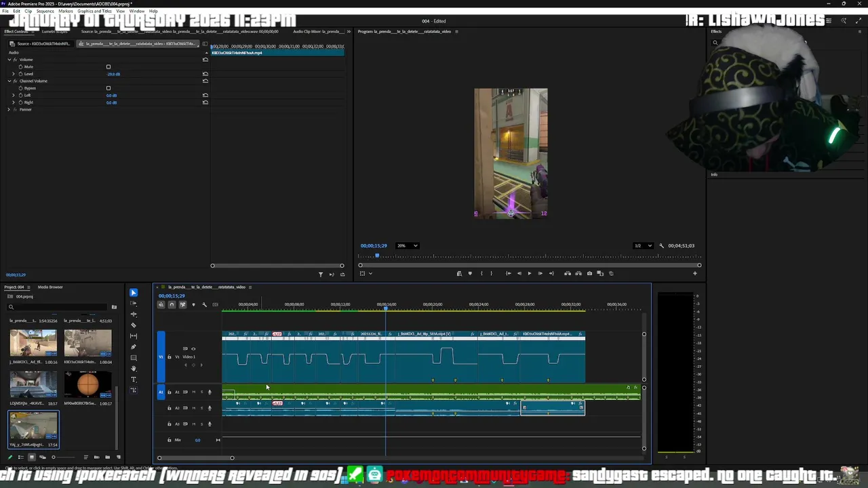Open the Markers menu
Screen dimensions: 868x488
click(x=66, y=12)
